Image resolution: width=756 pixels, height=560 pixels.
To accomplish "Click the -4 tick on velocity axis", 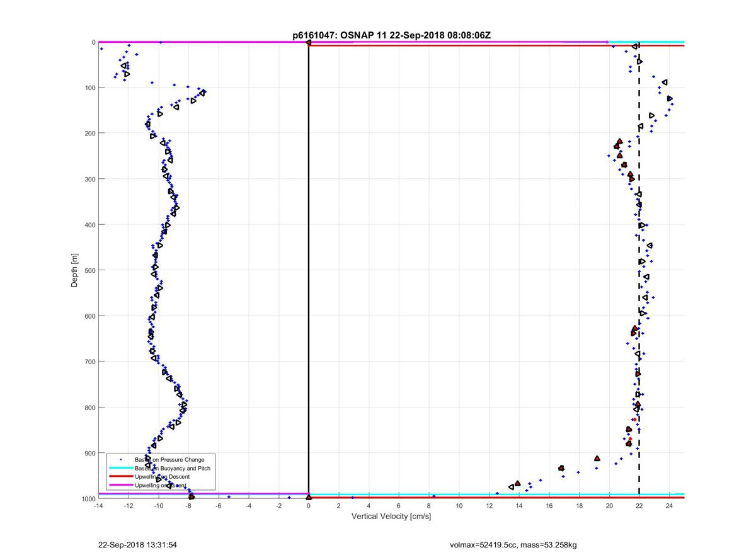I will pyautogui.click(x=248, y=506).
